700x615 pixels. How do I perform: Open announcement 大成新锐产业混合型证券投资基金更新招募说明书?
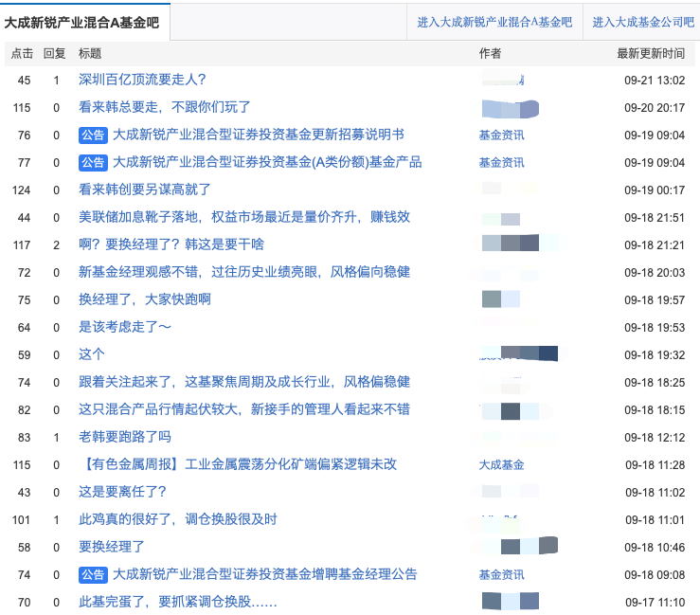[x=258, y=135]
